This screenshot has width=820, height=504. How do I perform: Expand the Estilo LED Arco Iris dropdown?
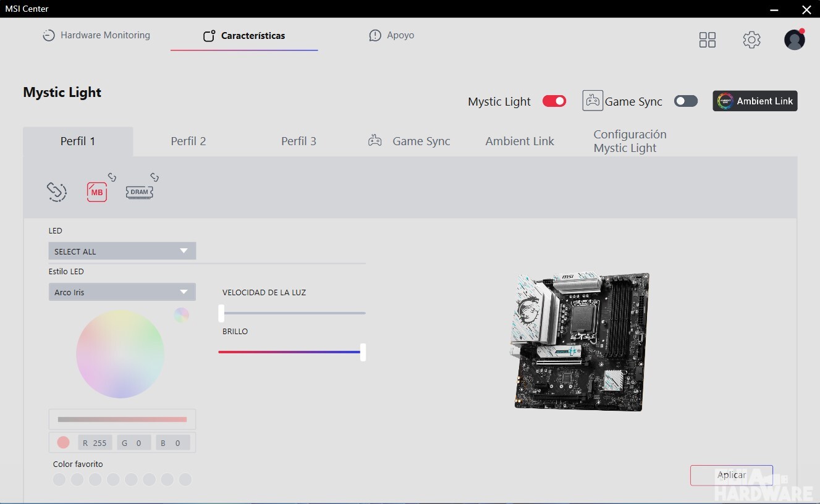coord(122,292)
